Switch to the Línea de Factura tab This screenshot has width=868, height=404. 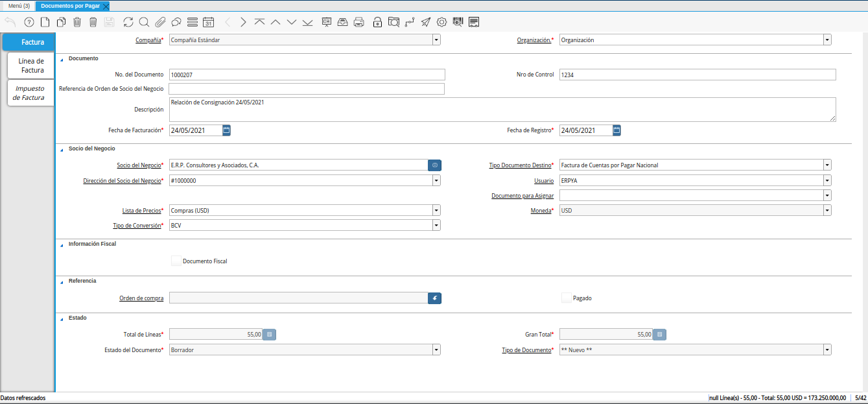[x=31, y=65]
